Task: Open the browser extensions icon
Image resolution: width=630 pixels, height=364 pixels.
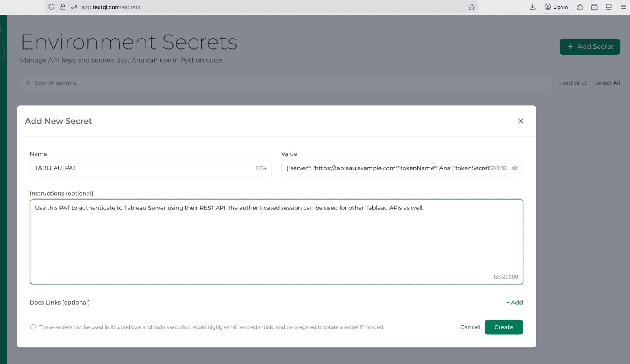Action: [579, 7]
